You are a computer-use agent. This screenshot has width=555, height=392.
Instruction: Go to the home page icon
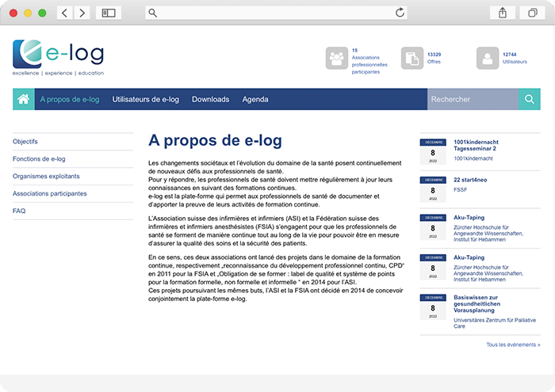click(23, 99)
